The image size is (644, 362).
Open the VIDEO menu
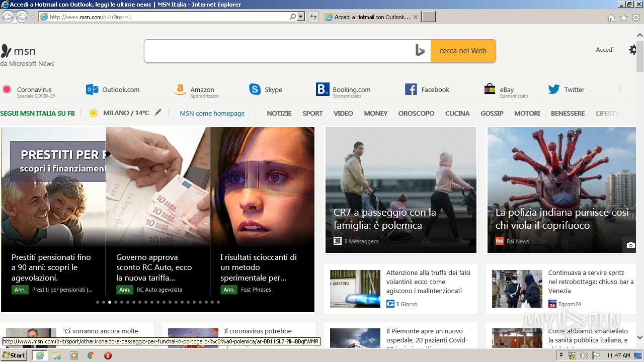(343, 114)
